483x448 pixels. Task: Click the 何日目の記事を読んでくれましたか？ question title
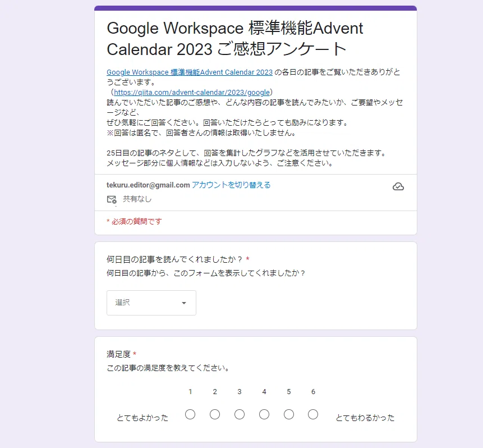[x=174, y=259]
